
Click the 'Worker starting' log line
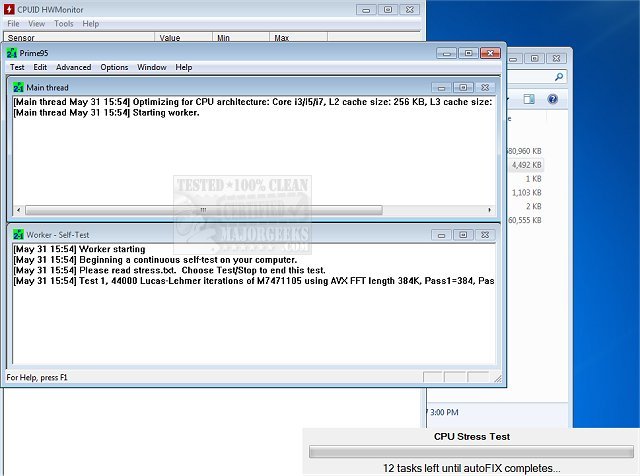[79, 249]
